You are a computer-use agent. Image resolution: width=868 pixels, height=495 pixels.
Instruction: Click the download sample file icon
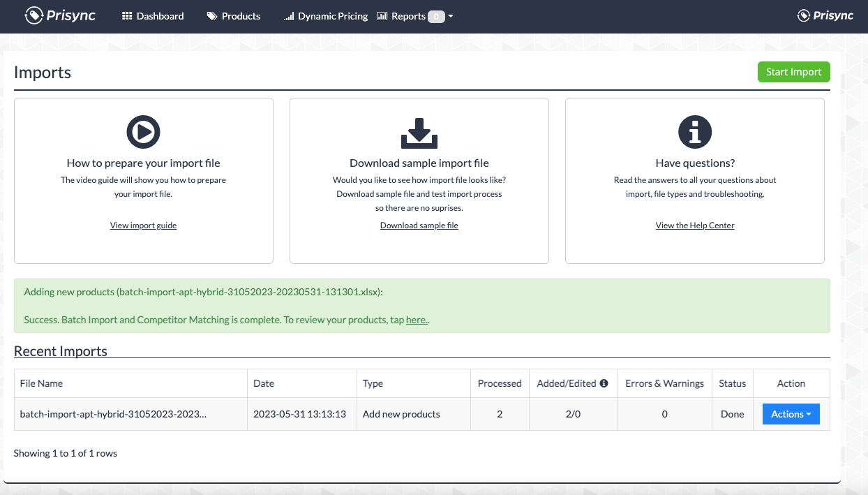pos(419,133)
